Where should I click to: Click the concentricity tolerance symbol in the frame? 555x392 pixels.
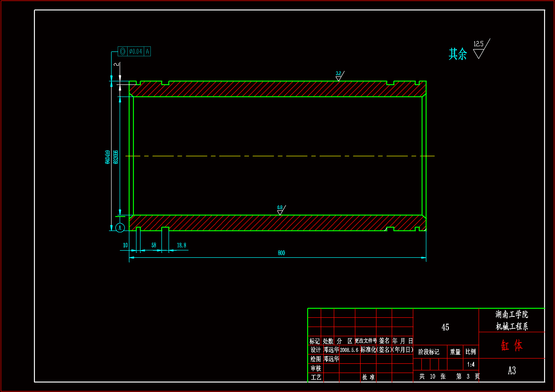[x=122, y=51]
